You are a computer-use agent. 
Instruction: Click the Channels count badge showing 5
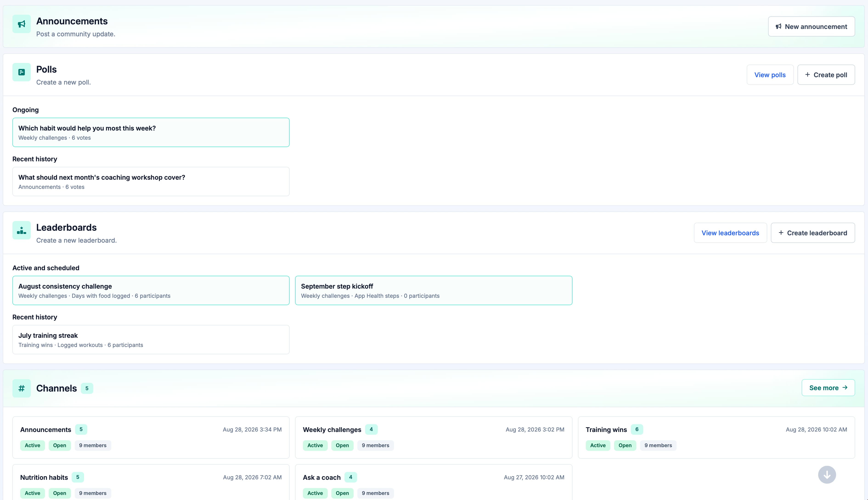pyautogui.click(x=87, y=388)
